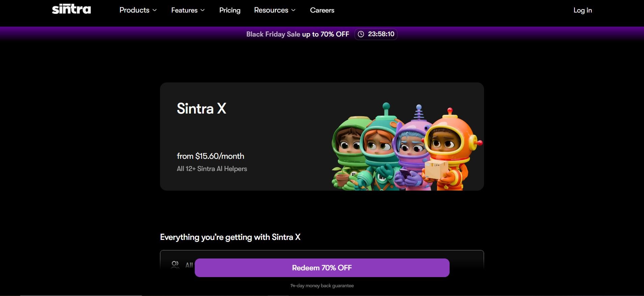The image size is (644, 296).
Task: Click the astronaut helpers illustration
Action: [x=407, y=147]
